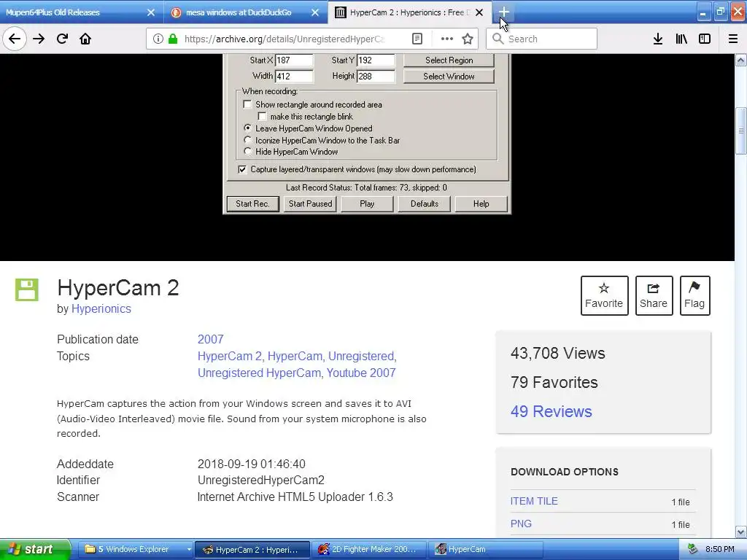This screenshot has height=560, width=747.
Task: Click the HyperCam Help button
Action: click(481, 204)
